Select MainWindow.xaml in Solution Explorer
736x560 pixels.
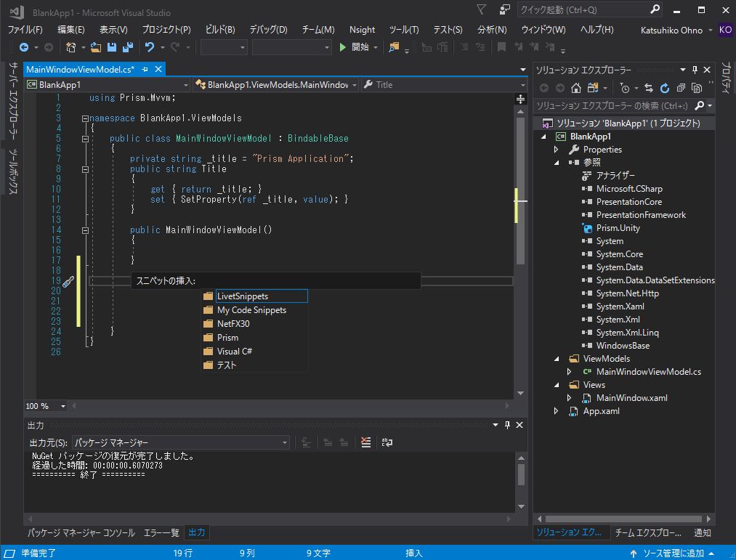click(x=631, y=397)
